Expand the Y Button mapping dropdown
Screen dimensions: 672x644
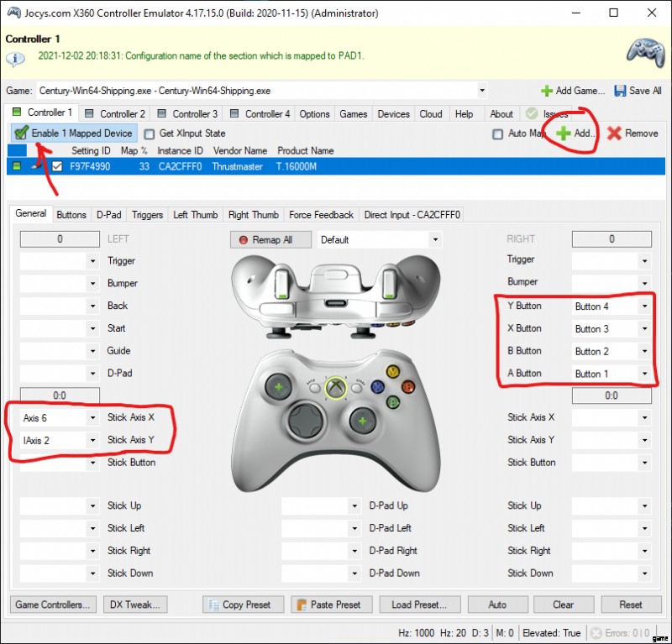[x=644, y=306]
